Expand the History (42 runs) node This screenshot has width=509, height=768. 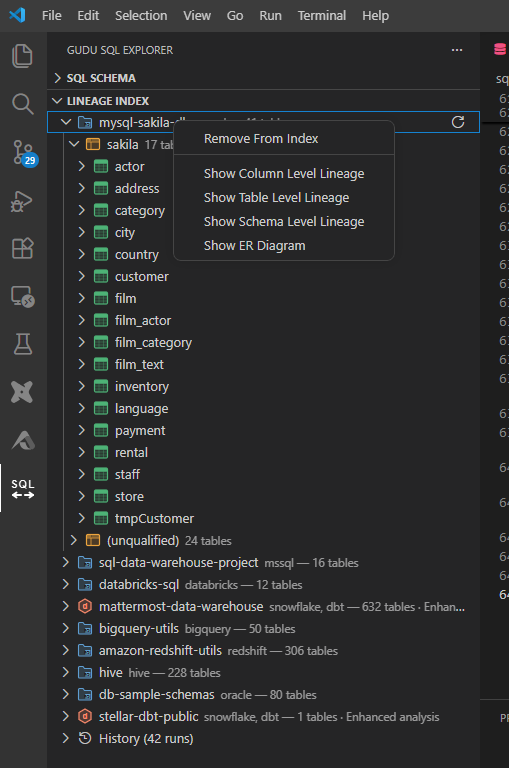click(66, 738)
